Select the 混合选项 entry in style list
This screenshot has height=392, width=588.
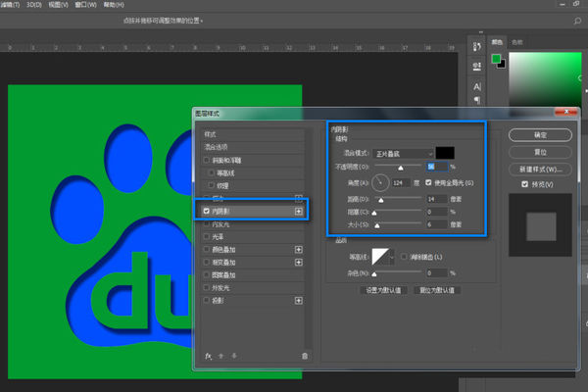coord(253,147)
